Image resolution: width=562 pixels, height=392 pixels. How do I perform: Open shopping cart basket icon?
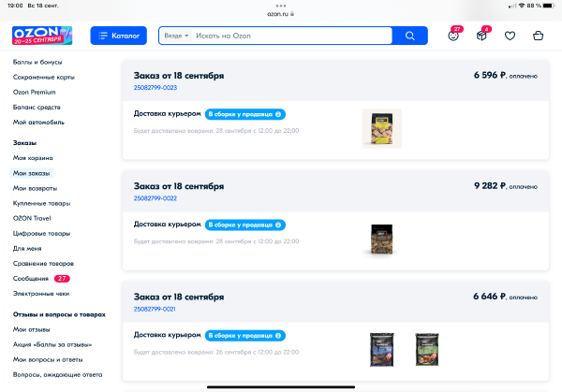click(x=538, y=36)
